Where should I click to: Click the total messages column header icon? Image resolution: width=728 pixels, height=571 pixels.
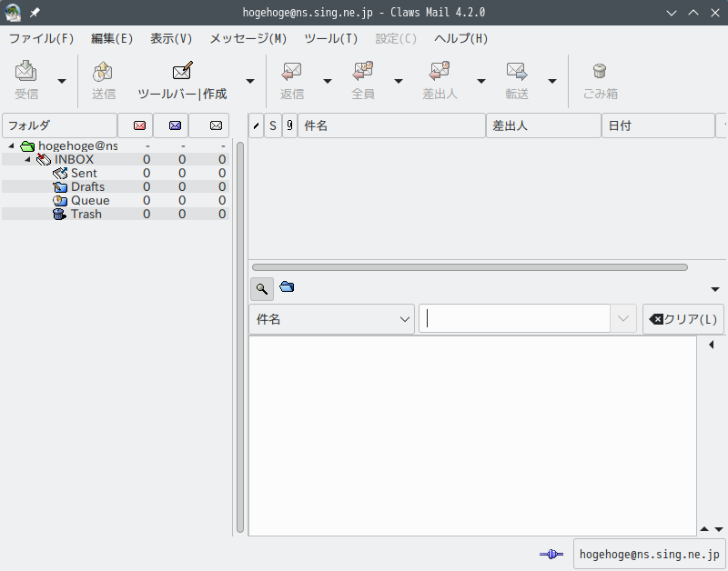(216, 125)
